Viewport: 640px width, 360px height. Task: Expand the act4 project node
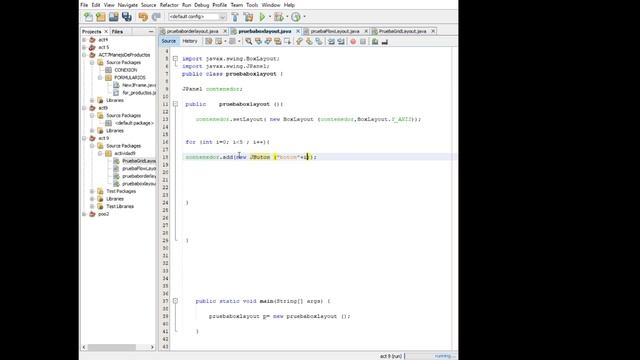click(84, 40)
